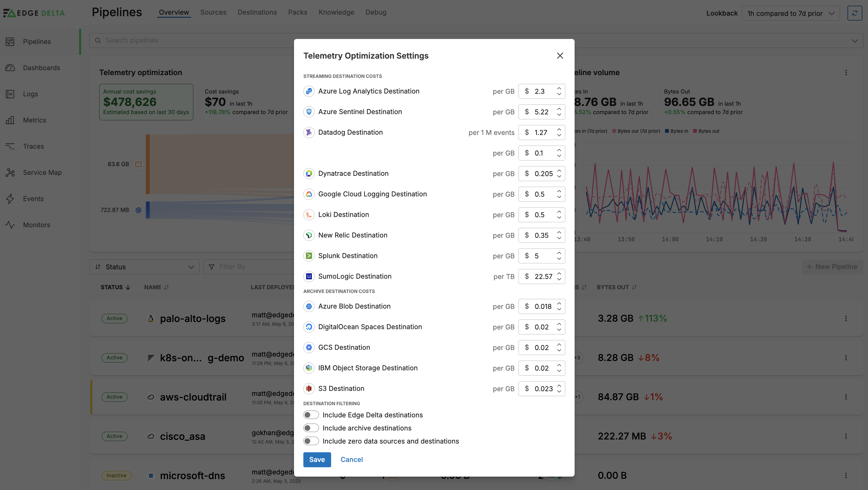Click the Splunk destination icon
868x490 pixels.
(309, 256)
